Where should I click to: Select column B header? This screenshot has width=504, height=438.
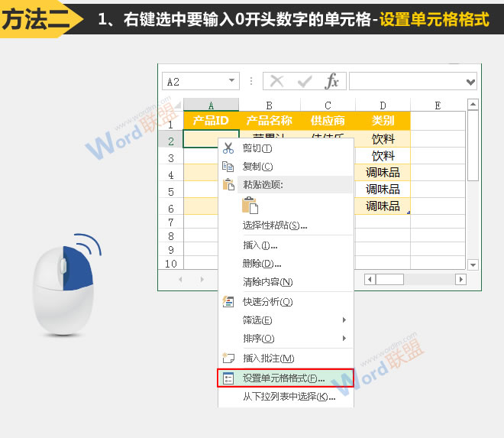coord(270,105)
